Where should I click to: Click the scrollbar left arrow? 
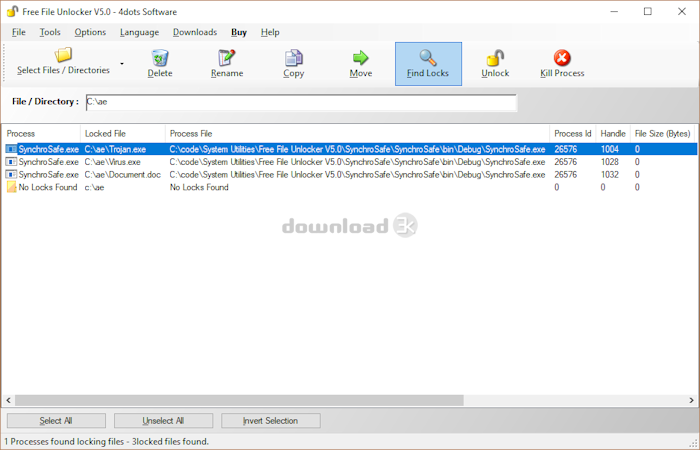point(8,400)
